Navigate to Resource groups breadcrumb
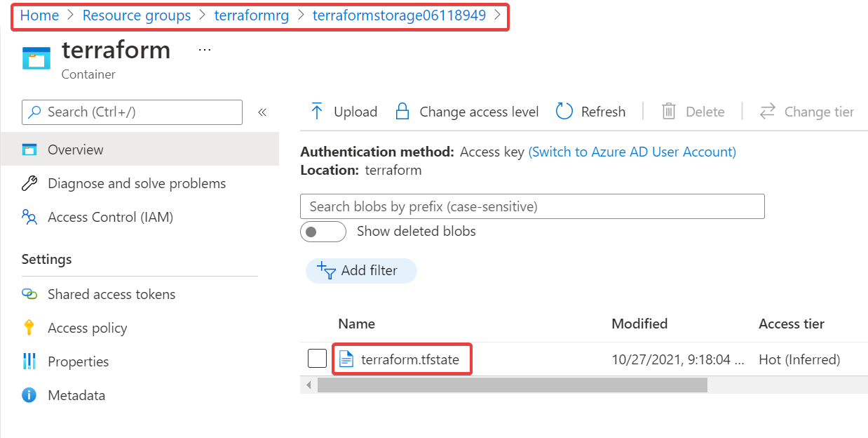Viewport: 868px width, 438px height. pyautogui.click(x=137, y=15)
